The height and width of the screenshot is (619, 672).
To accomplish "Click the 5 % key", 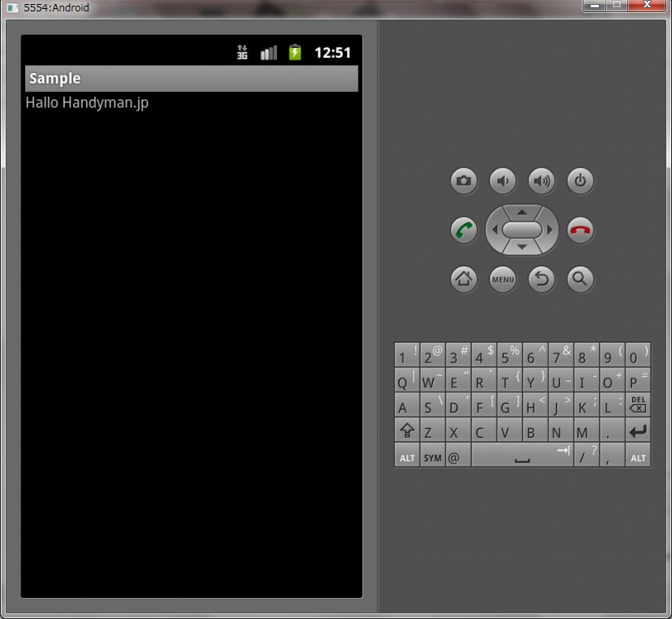I will [x=509, y=354].
